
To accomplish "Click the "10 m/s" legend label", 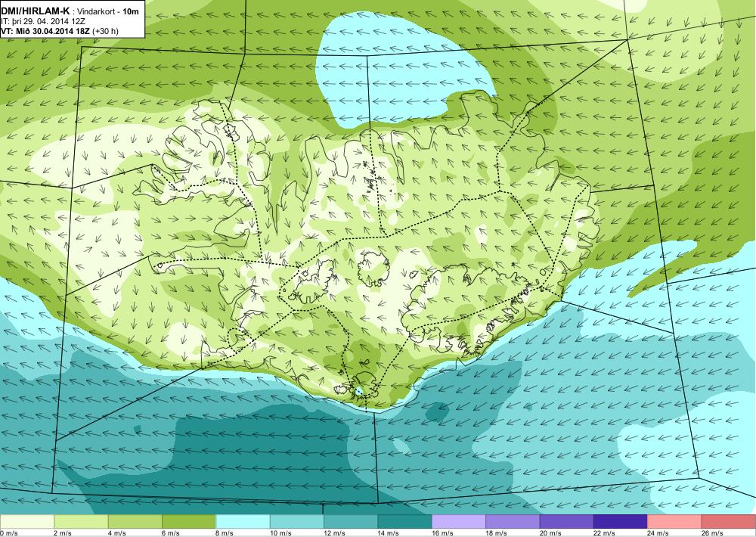I will [281, 533].
